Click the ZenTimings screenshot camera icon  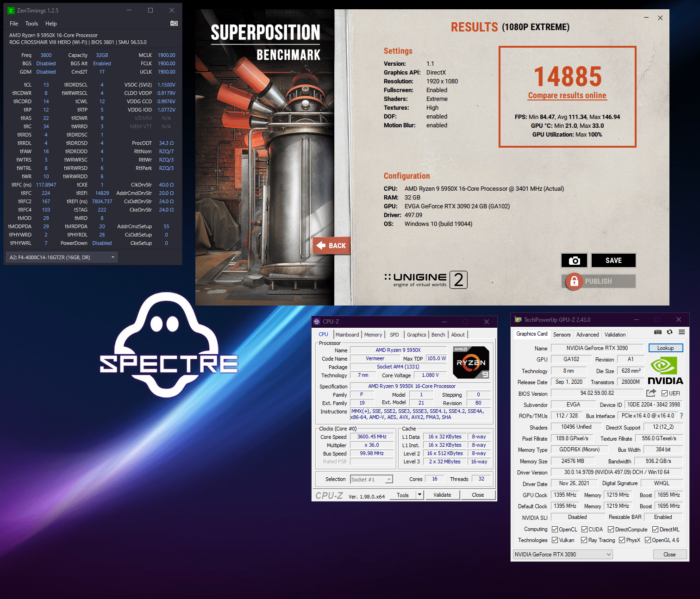click(174, 23)
